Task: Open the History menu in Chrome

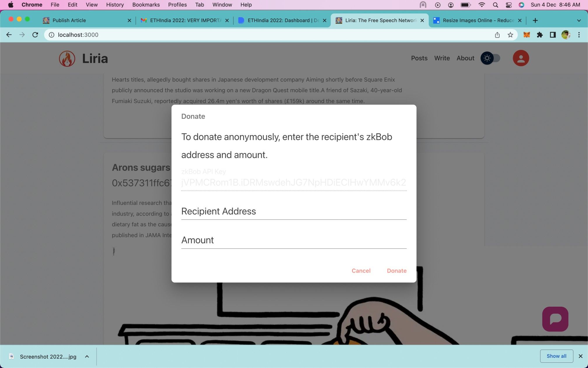Action: [x=114, y=5]
